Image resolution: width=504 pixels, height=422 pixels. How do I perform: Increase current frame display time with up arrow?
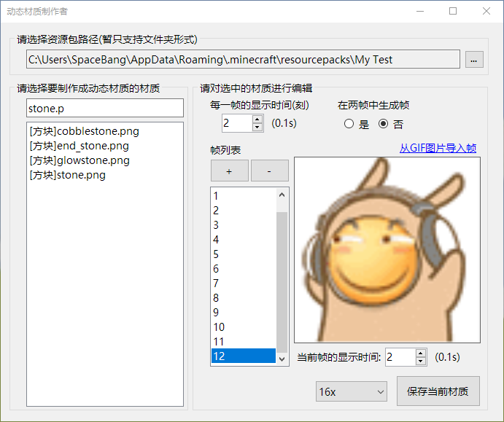(420, 353)
